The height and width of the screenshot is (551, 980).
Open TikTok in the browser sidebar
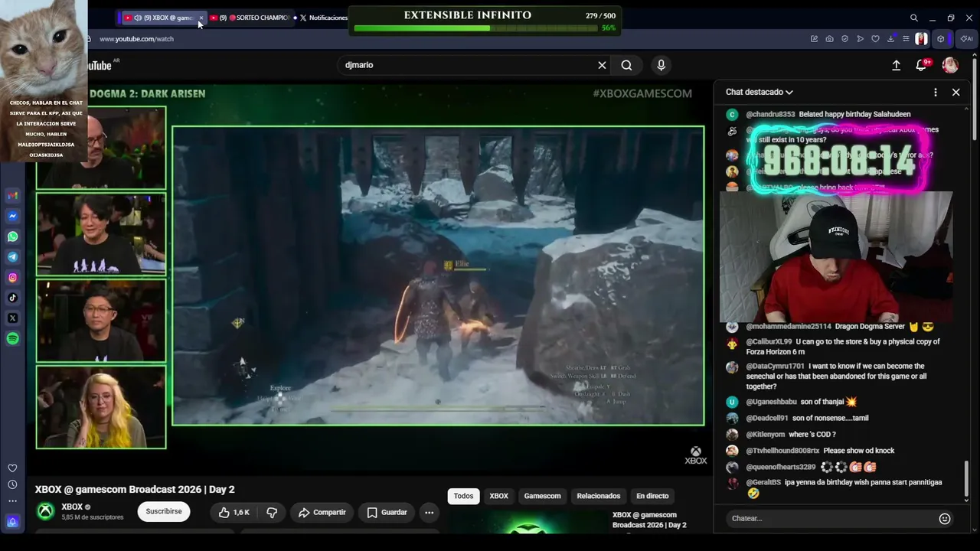(x=13, y=298)
